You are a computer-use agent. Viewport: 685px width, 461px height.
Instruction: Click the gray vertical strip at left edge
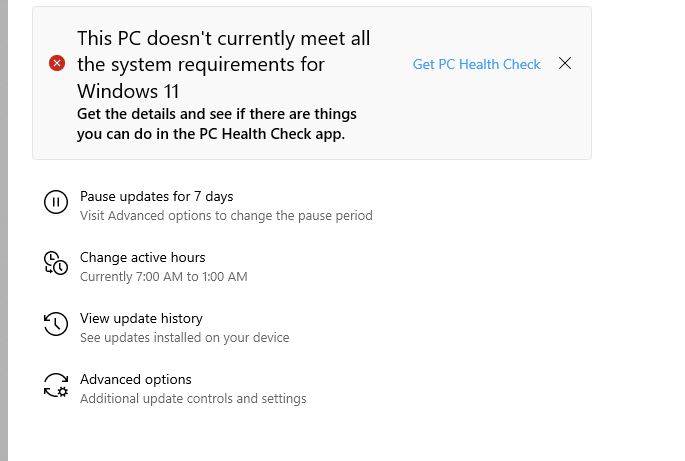(3, 230)
